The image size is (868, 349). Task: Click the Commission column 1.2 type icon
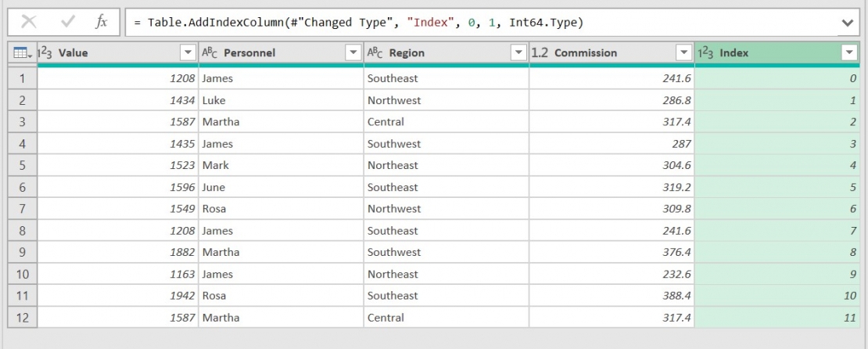tap(540, 52)
